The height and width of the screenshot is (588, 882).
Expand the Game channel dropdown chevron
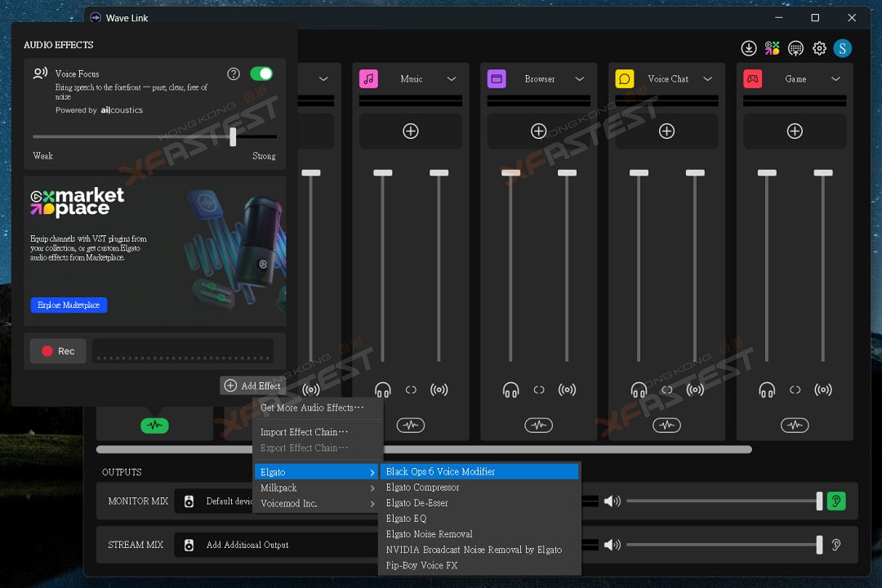836,78
